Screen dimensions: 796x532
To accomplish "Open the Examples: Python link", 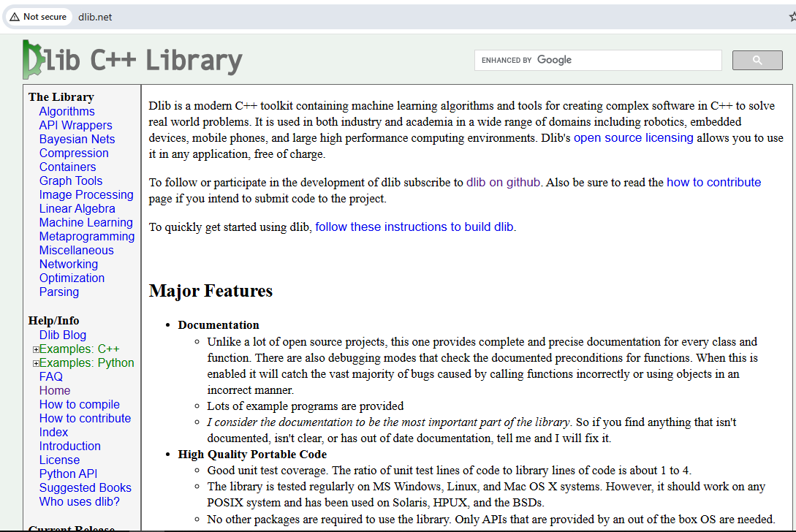I will pos(87,362).
